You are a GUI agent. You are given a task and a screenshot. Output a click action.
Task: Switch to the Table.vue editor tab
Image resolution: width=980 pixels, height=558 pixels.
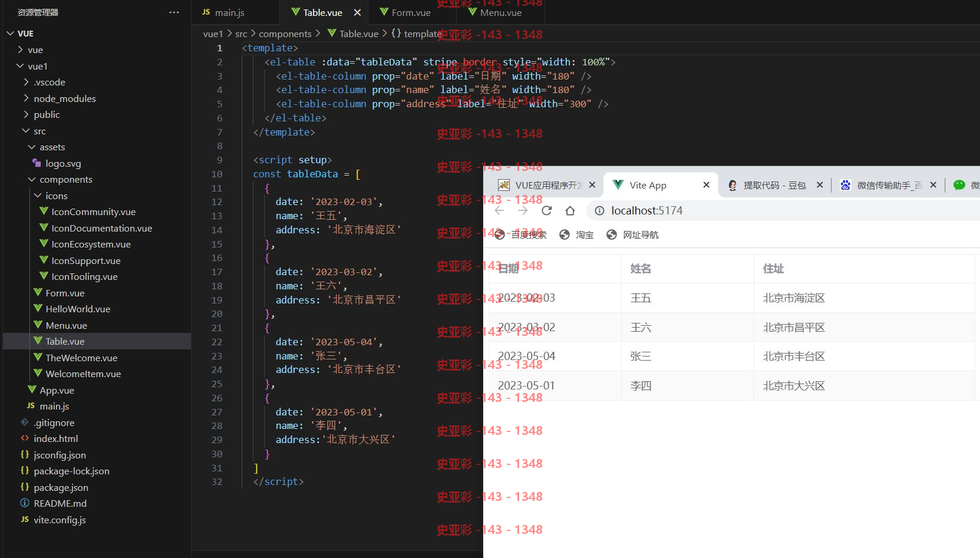pos(322,12)
